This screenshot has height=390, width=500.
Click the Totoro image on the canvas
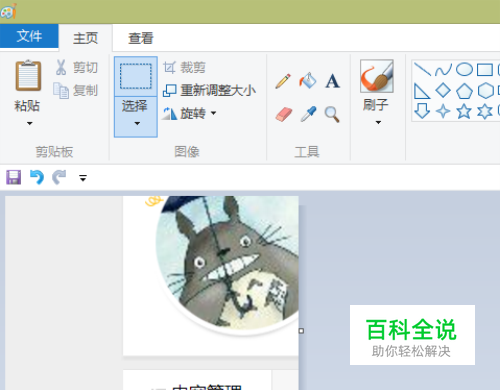click(x=227, y=262)
